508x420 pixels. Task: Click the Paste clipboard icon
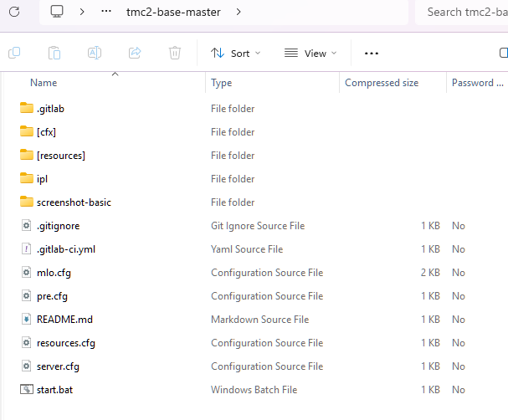click(54, 53)
